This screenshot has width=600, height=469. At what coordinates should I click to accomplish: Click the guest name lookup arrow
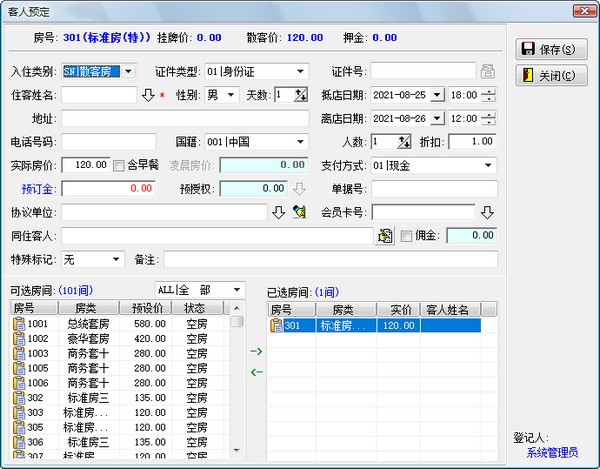(147, 95)
